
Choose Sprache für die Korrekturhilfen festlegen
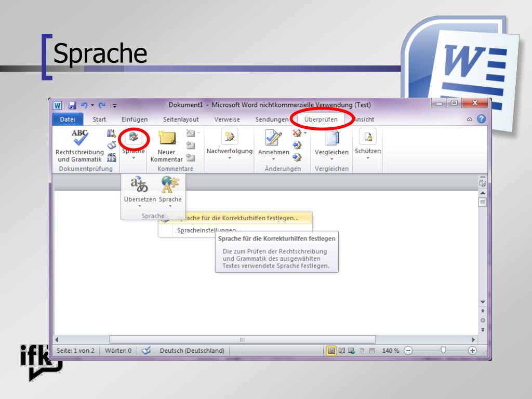(235, 218)
